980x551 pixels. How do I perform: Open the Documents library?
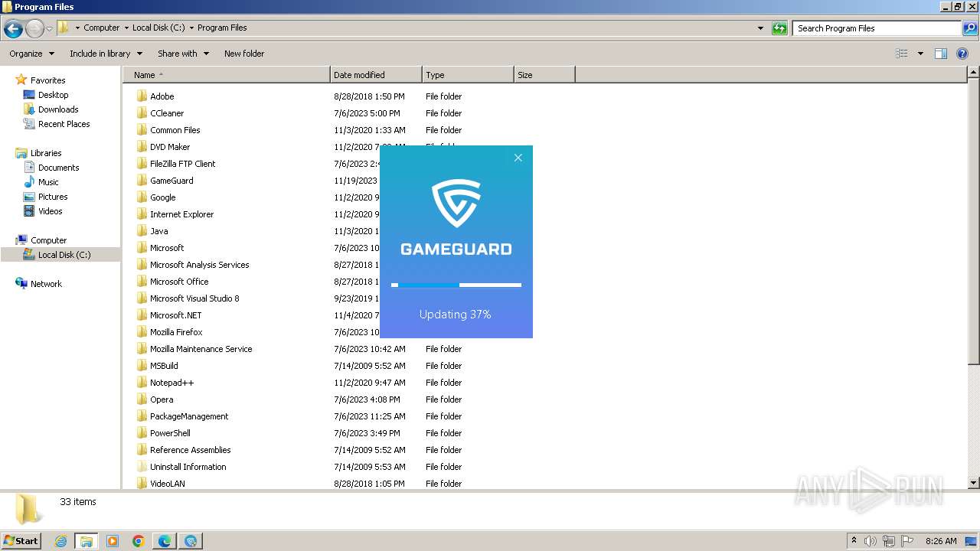[x=58, y=168]
